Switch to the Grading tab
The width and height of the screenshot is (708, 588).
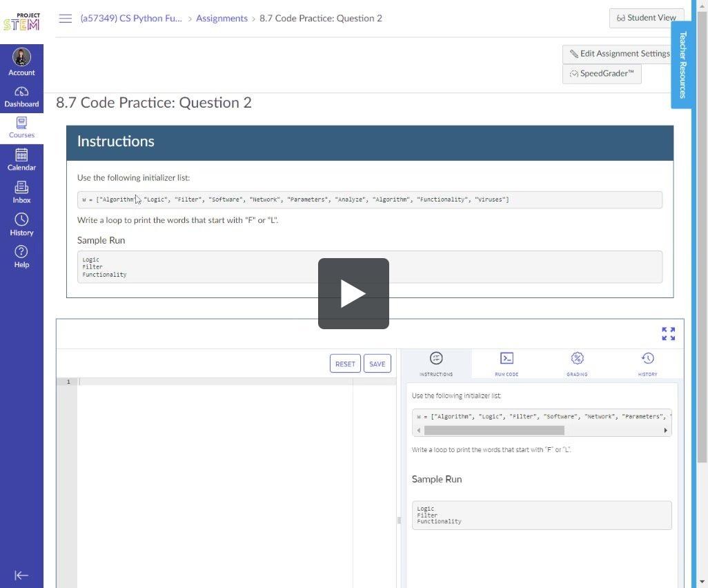click(x=577, y=364)
